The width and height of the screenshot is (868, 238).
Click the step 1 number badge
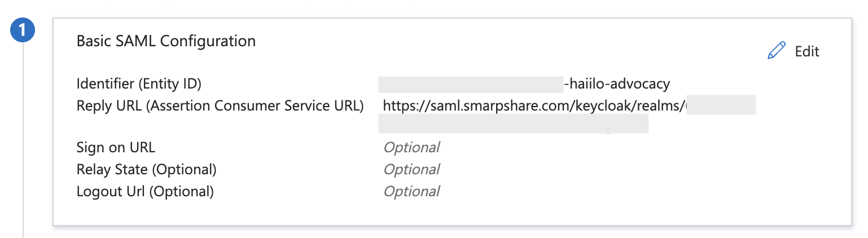pyautogui.click(x=23, y=31)
